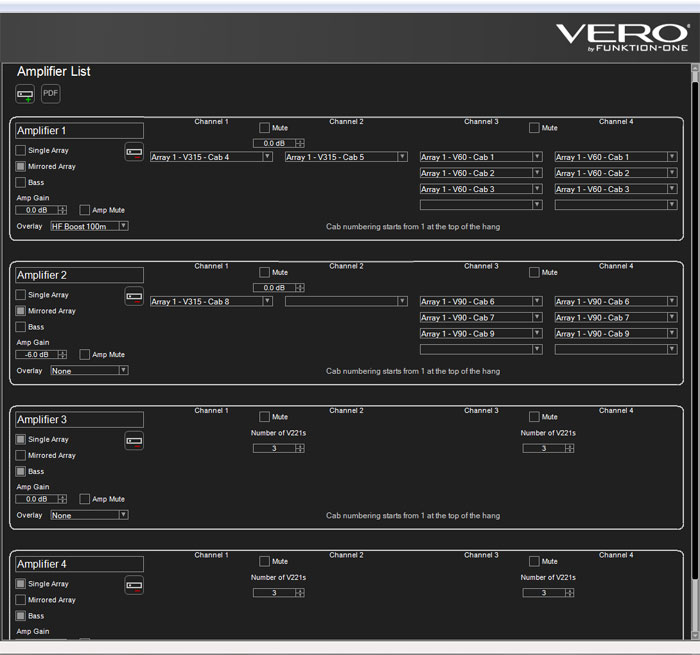Enable Single Array for Amplifier 1
This screenshot has height=655, width=700.
tap(21, 150)
